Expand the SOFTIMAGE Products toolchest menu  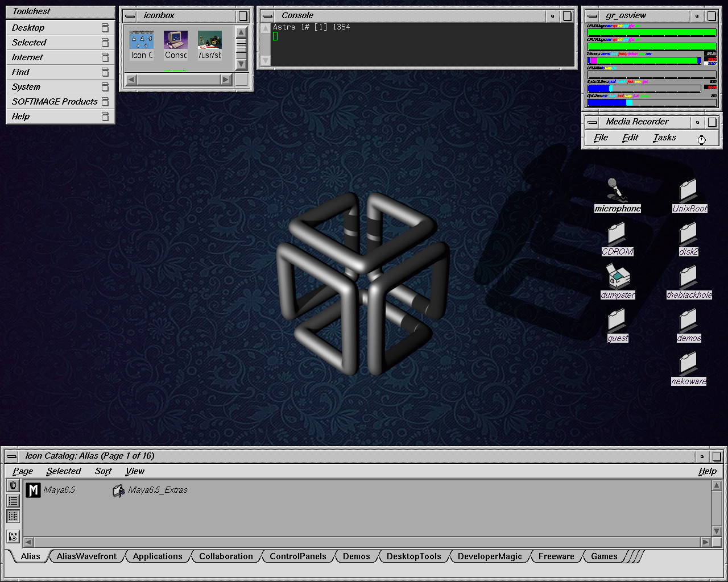[x=55, y=102]
